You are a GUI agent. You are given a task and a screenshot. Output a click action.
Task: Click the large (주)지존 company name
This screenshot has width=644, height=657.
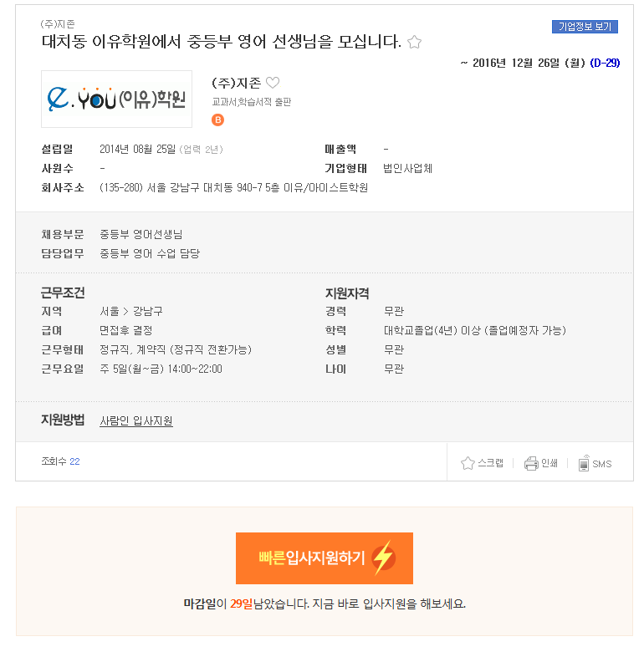[x=237, y=83]
